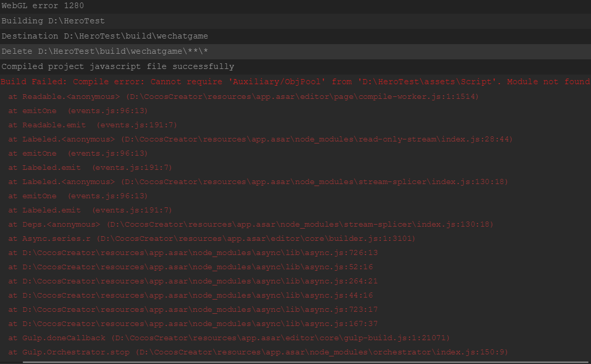The width and height of the screenshot is (591, 364).
Task: Select the async.js:726:13 stack trace line
Action: 193,252
